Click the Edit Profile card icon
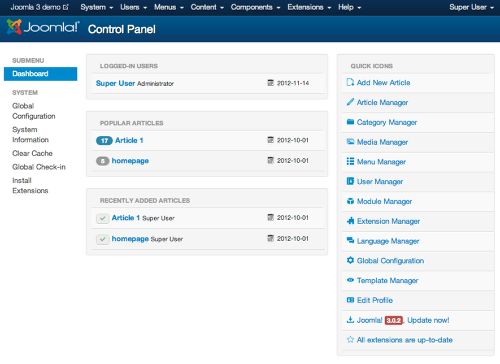The height and width of the screenshot is (364, 500). [x=350, y=300]
